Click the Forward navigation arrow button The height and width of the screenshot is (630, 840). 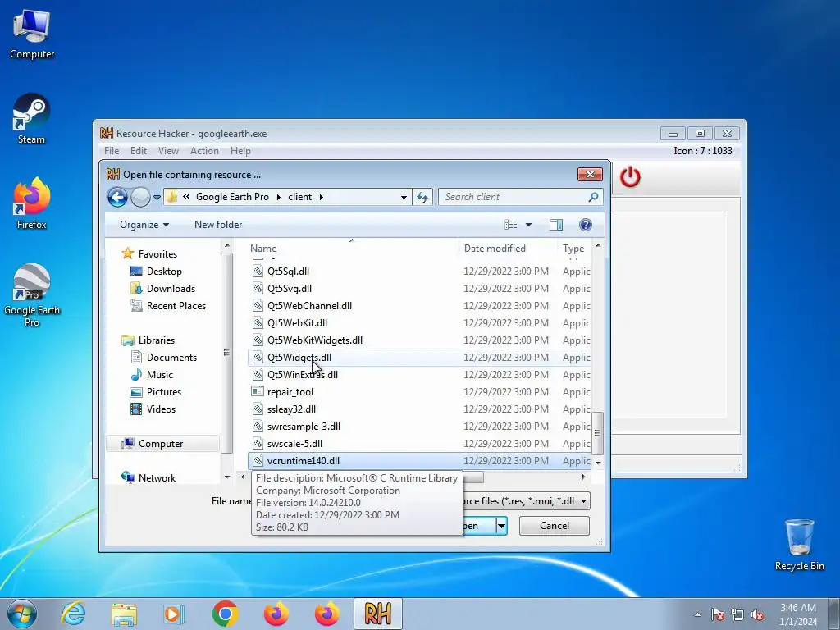click(140, 197)
